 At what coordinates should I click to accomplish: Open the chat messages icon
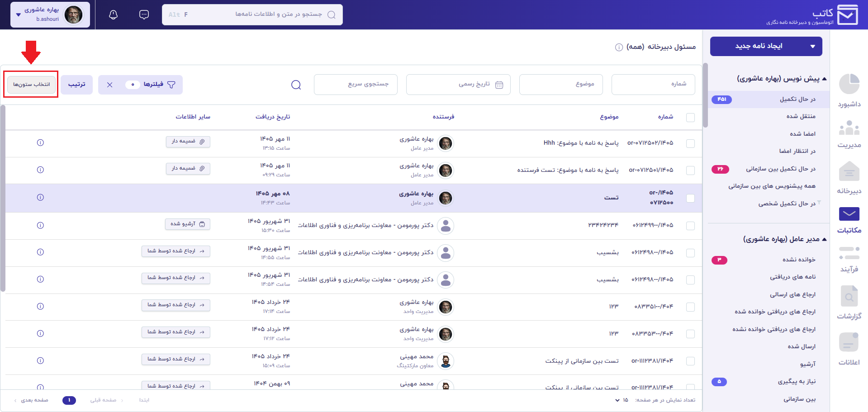point(144,15)
